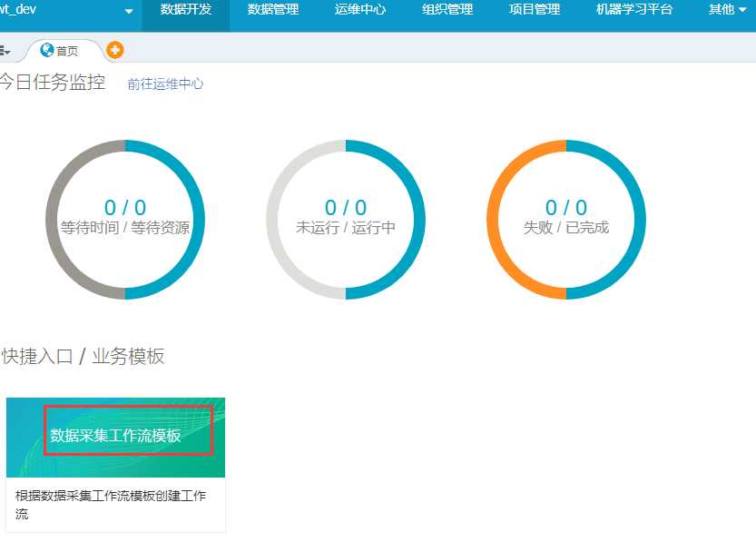Open the 数据采集工作流模板 template card
Image resolution: width=756 pixels, height=542 pixels.
pyautogui.click(x=116, y=437)
